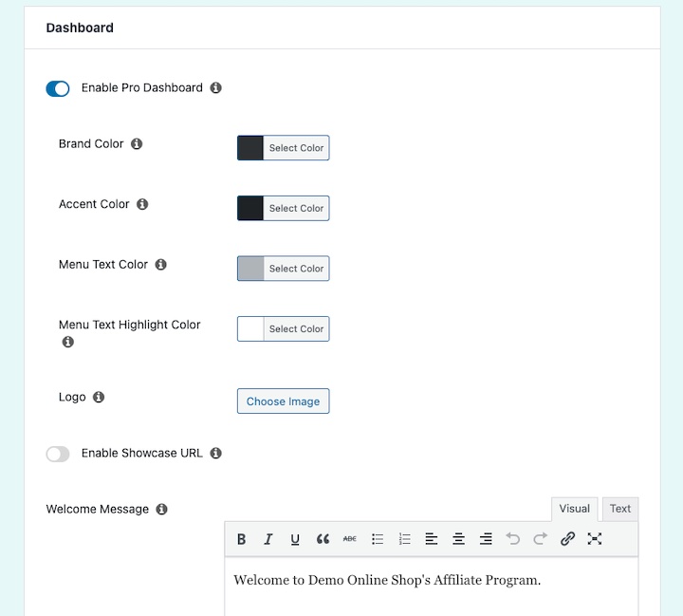Apply strikethrough formatting
Screen dimensions: 683x616
click(350, 539)
